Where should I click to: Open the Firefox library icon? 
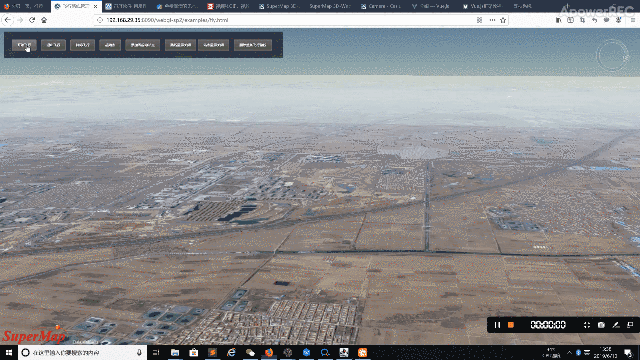(x=558, y=20)
